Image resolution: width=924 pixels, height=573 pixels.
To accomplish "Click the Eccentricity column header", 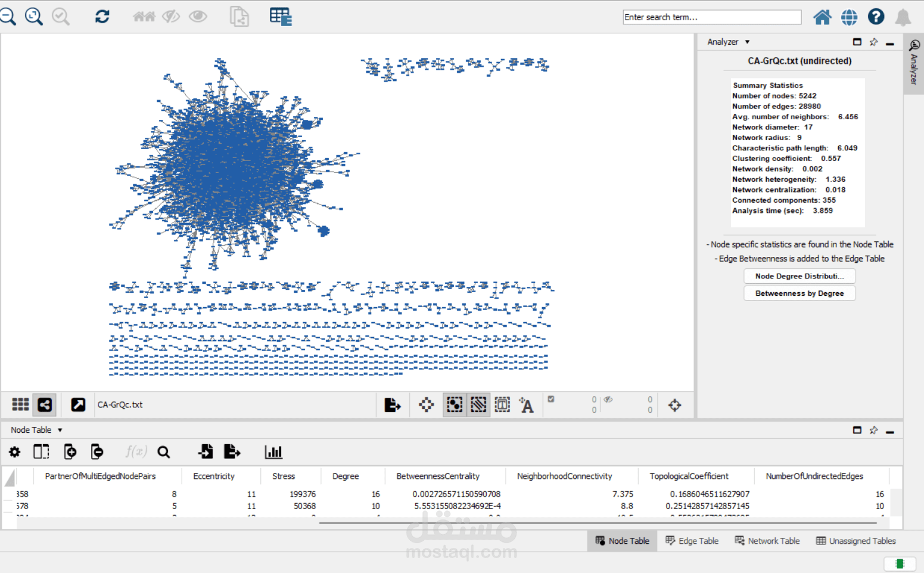I will pyautogui.click(x=214, y=476).
